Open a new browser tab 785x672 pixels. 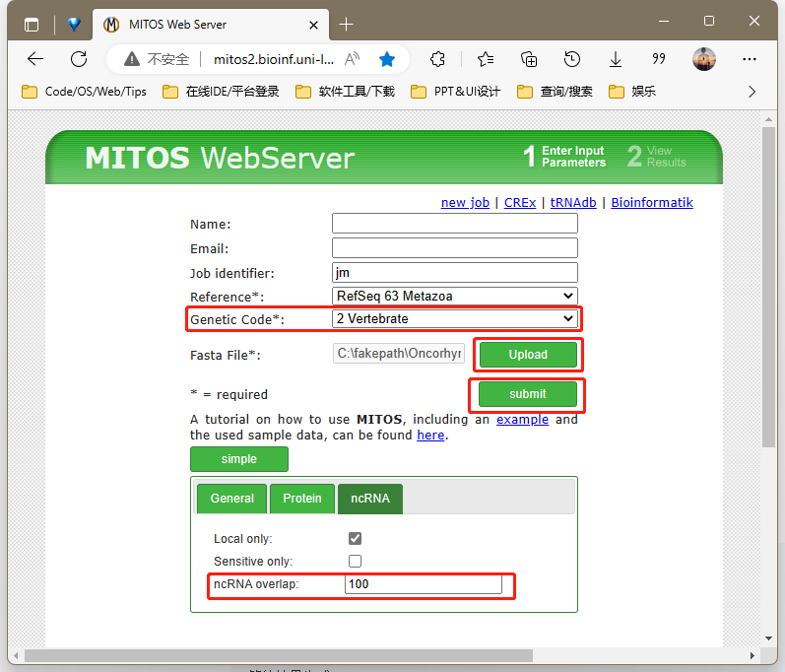(346, 24)
